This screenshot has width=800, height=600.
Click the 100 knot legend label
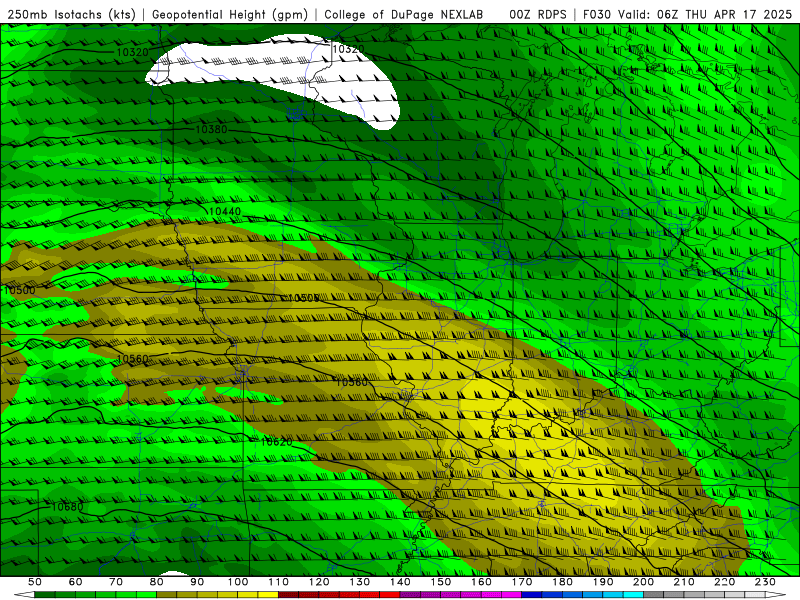238,582
